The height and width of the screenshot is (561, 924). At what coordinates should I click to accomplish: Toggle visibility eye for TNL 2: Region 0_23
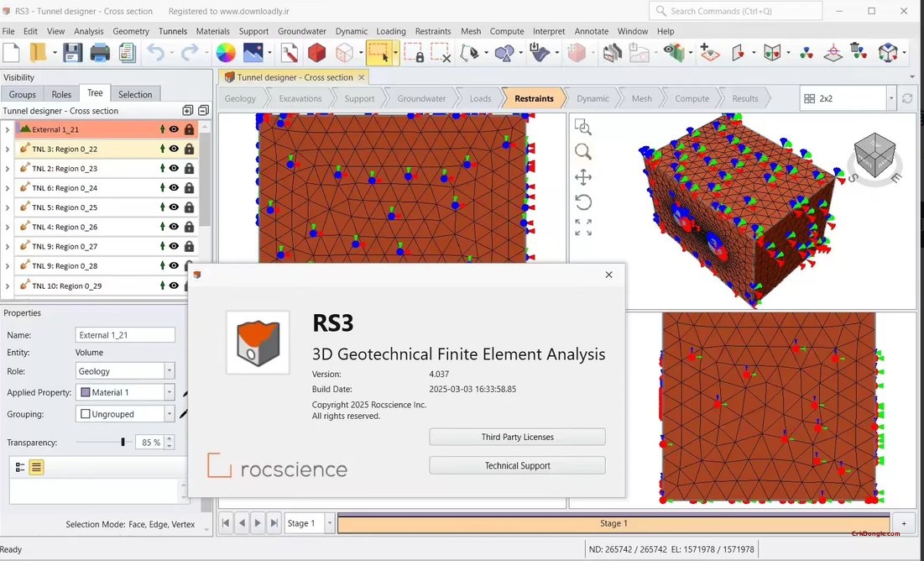174,168
